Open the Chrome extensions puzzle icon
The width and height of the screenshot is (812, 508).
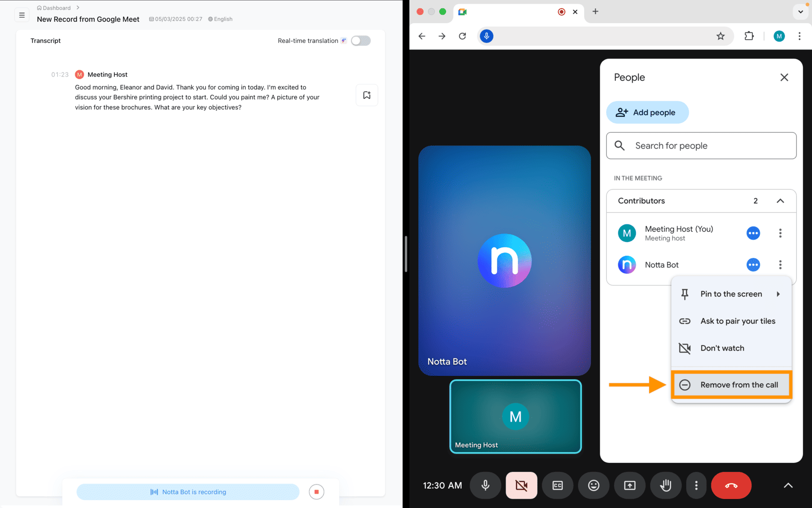749,36
